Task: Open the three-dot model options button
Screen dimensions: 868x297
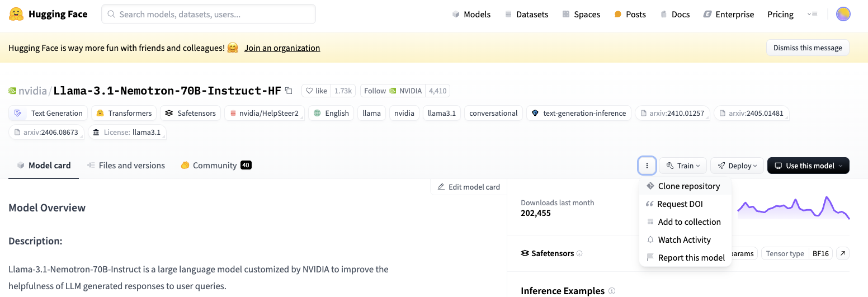Action: point(647,166)
